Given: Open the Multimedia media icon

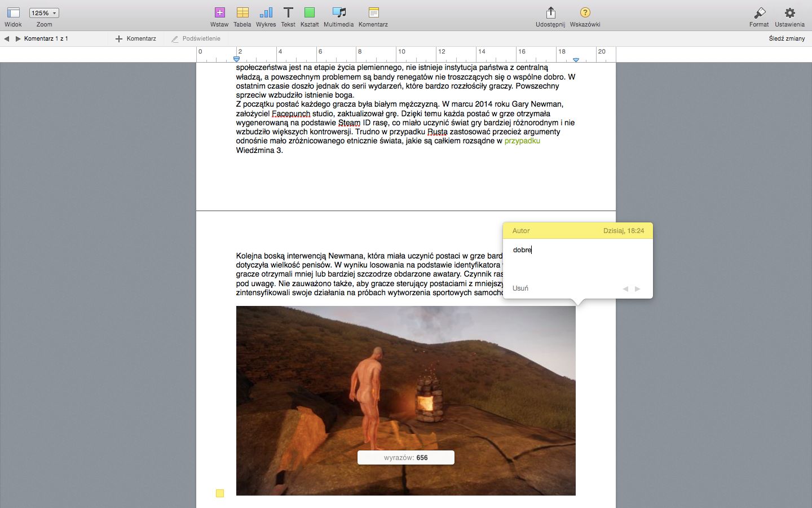Looking at the screenshot, I should tap(339, 12).
